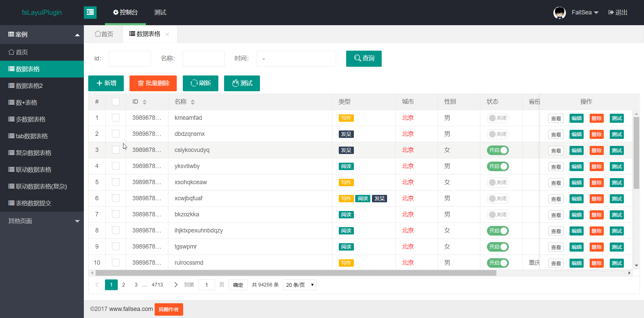
Task: Collapse the sidebar with the menu fold icon
Action: click(90, 12)
